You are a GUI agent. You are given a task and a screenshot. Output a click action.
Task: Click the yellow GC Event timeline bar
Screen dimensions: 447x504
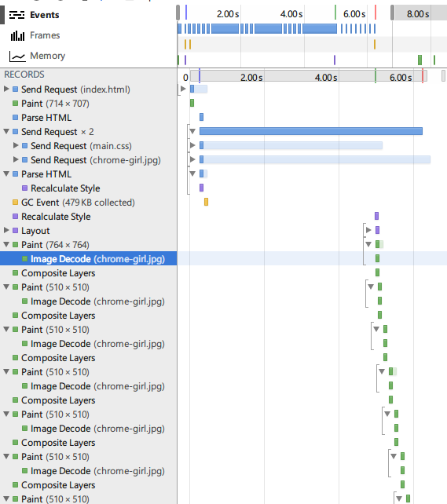click(x=206, y=202)
